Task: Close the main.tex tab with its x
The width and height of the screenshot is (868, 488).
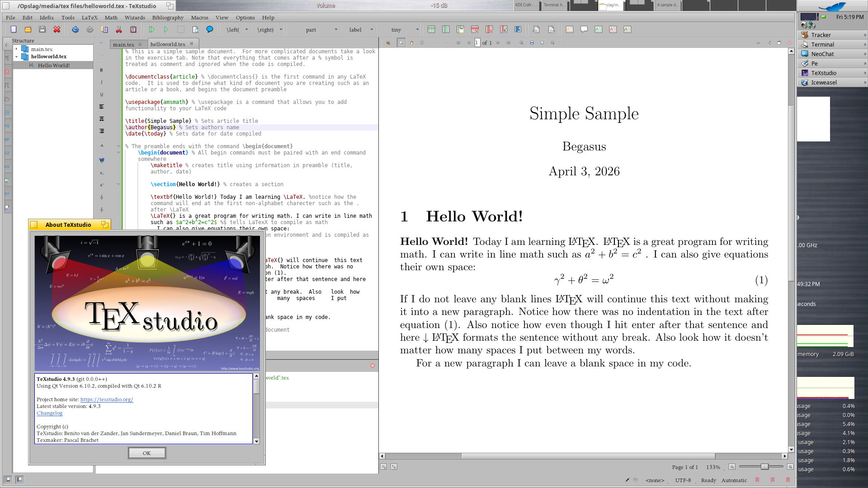Action: 140,44
